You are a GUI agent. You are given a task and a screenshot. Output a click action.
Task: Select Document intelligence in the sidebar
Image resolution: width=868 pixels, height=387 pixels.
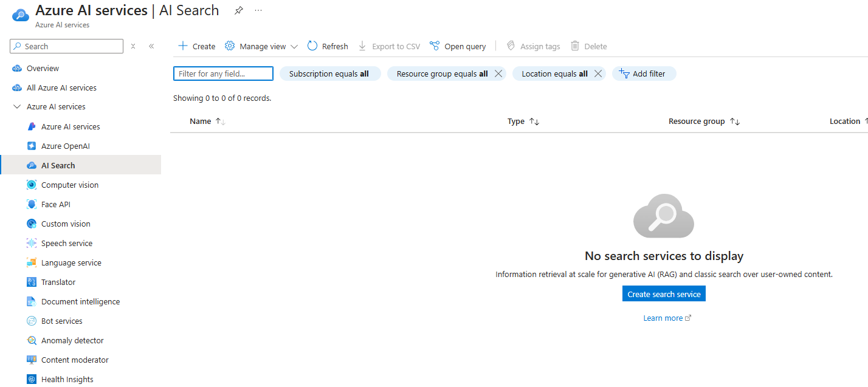tap(80, 302)
